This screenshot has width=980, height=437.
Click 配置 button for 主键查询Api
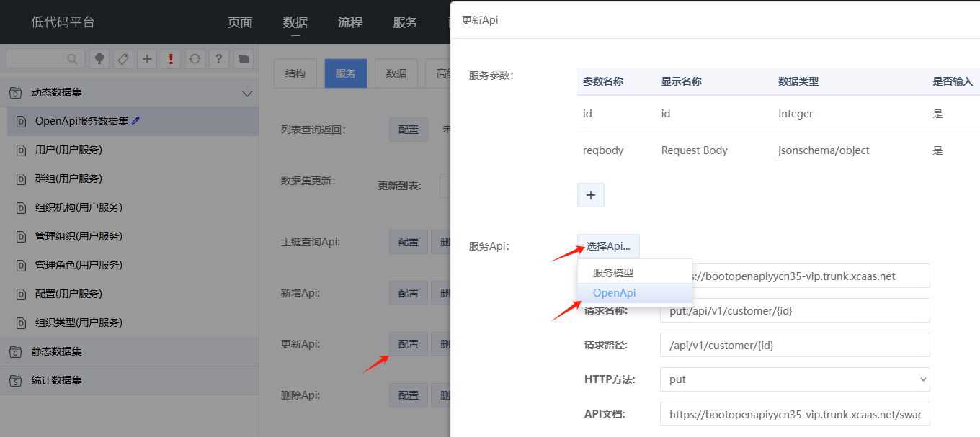pyautogui.click(x=409, y=242)
